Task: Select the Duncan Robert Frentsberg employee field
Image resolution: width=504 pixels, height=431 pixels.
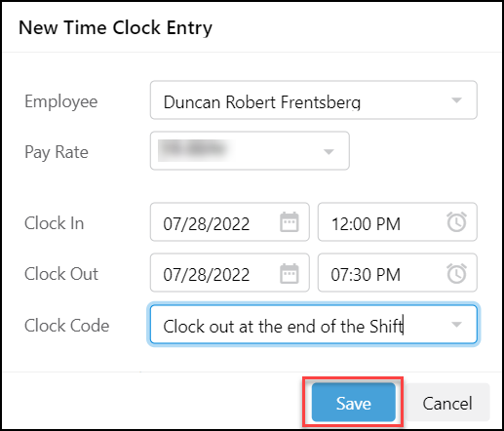Action: 314,100
